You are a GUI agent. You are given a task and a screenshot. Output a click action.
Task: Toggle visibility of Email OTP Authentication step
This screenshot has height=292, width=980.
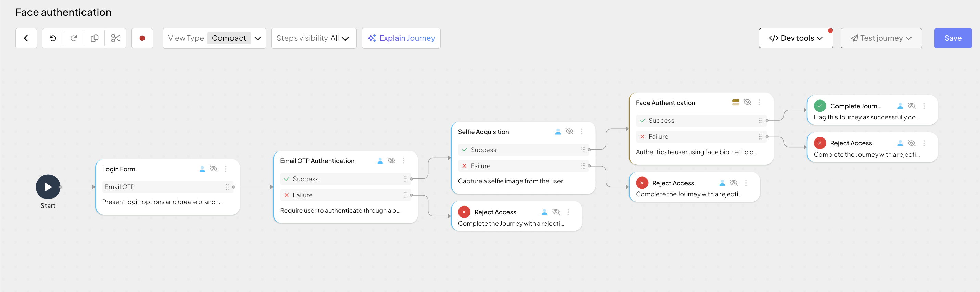pos(391,161)
